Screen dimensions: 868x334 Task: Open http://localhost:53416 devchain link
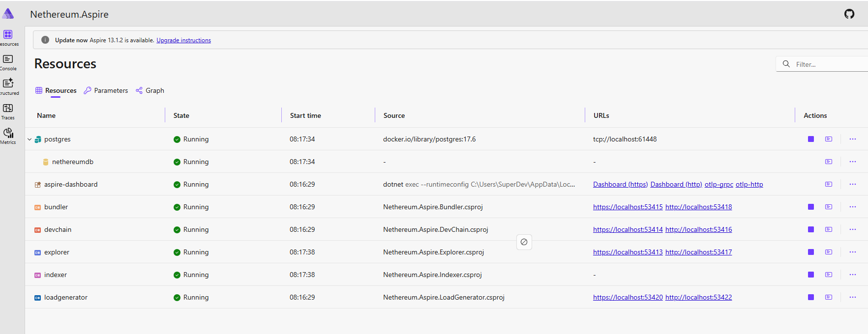698,229
